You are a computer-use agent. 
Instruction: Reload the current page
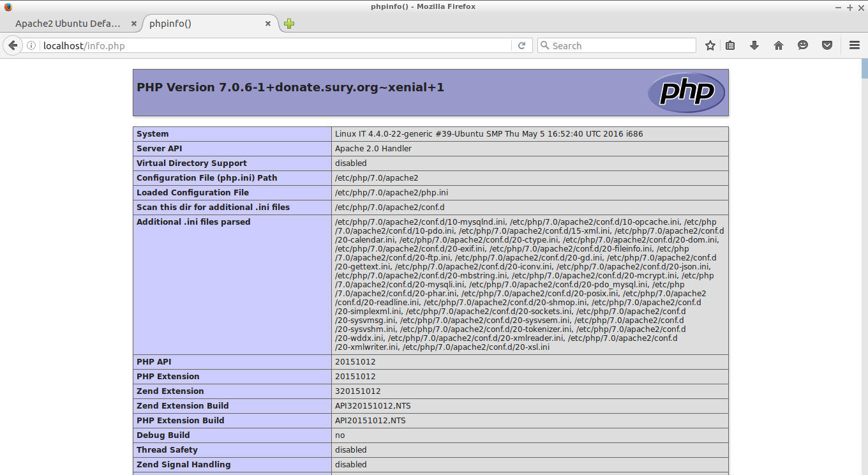(x=521, y=45)
